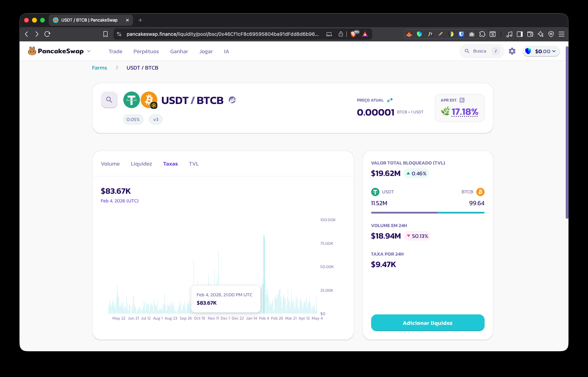
Task: Open the Brave Shields lion icon
Action: [354, 34]
